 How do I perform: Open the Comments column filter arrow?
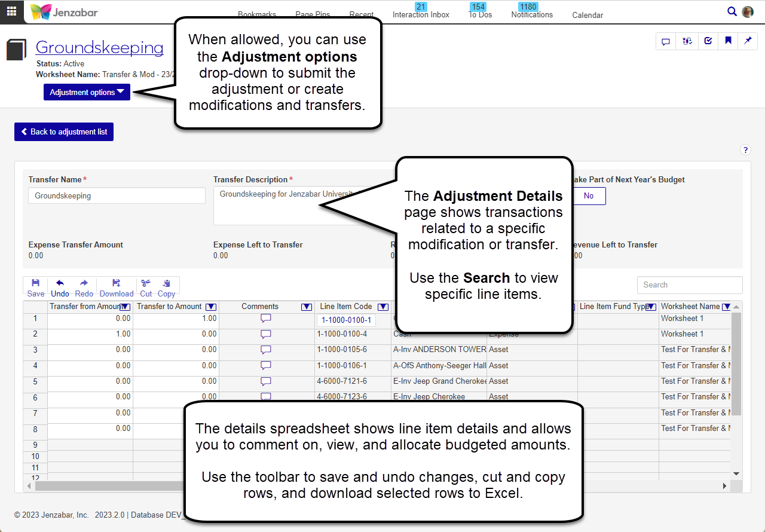tap(307, 307)
